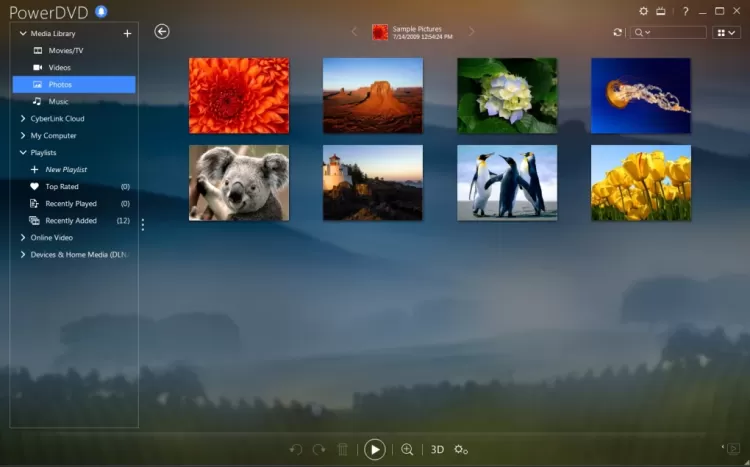Click the mini player icon bottom right
The image size is (750, 467).
point(733,448)
